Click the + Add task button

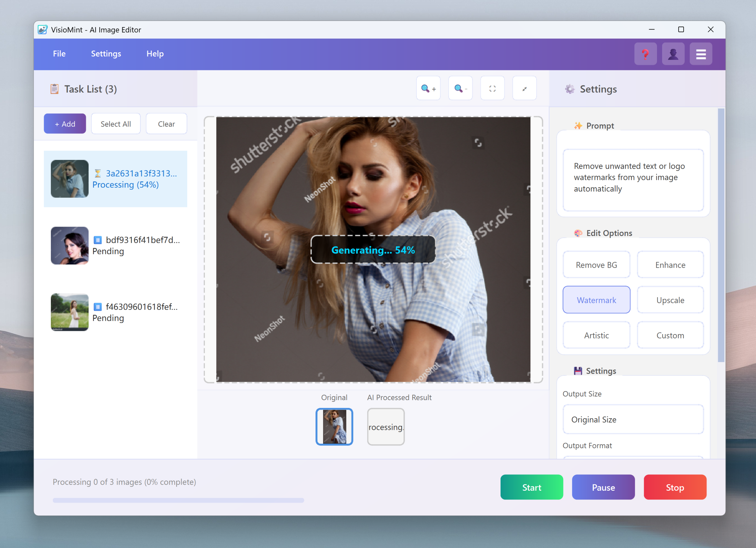point(65,124)
